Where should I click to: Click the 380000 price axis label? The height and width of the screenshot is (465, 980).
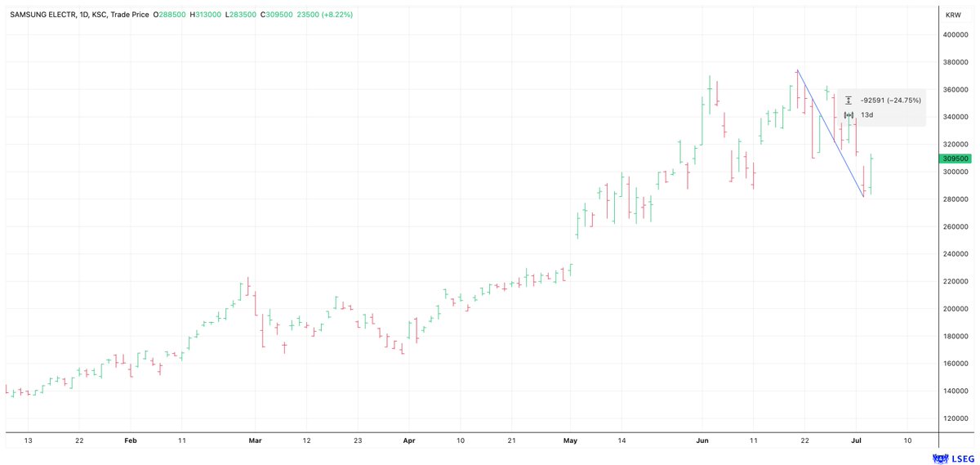click(x=954, y=62)
